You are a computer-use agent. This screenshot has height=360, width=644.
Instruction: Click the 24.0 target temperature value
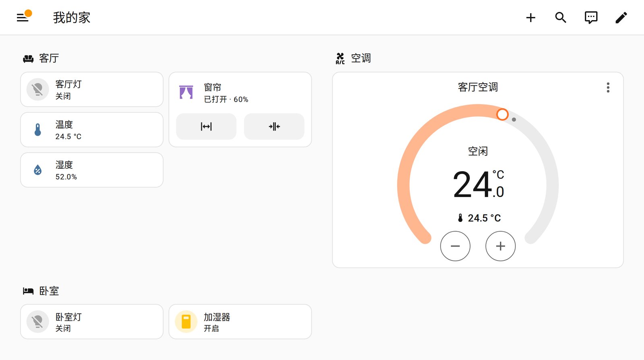pyautogui.click(x=478, y=185)
